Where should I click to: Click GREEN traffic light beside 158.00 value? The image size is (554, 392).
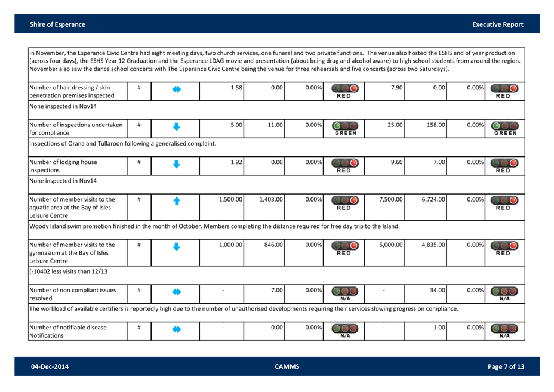[x=504, y=128]
